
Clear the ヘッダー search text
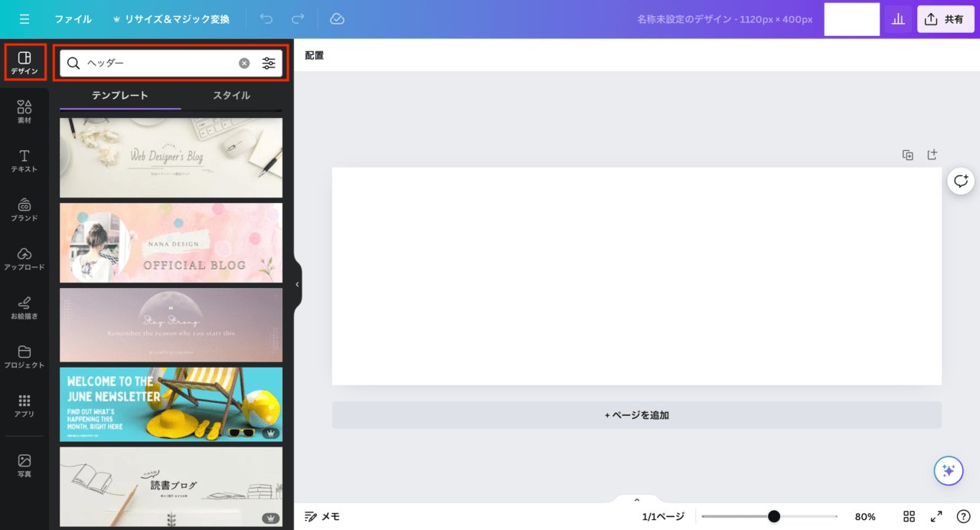point(244,64)
